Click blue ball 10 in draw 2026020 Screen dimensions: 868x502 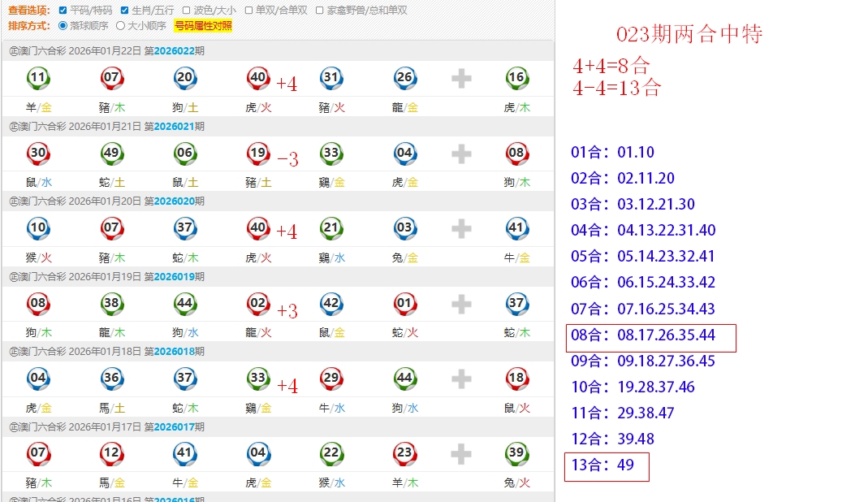click(x=38, y=228)
